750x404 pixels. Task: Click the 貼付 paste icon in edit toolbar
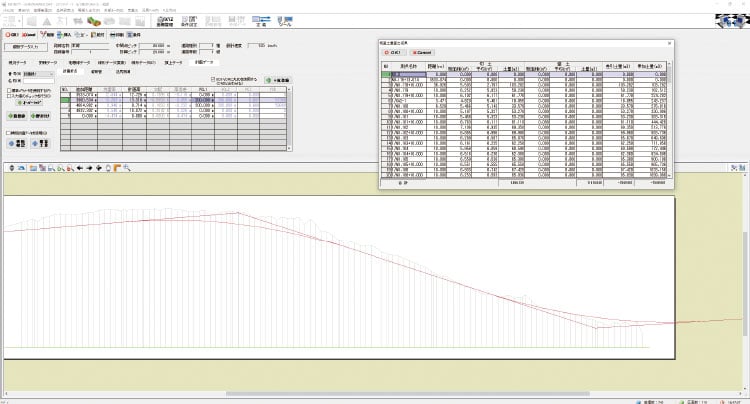(x=98, y=35)
